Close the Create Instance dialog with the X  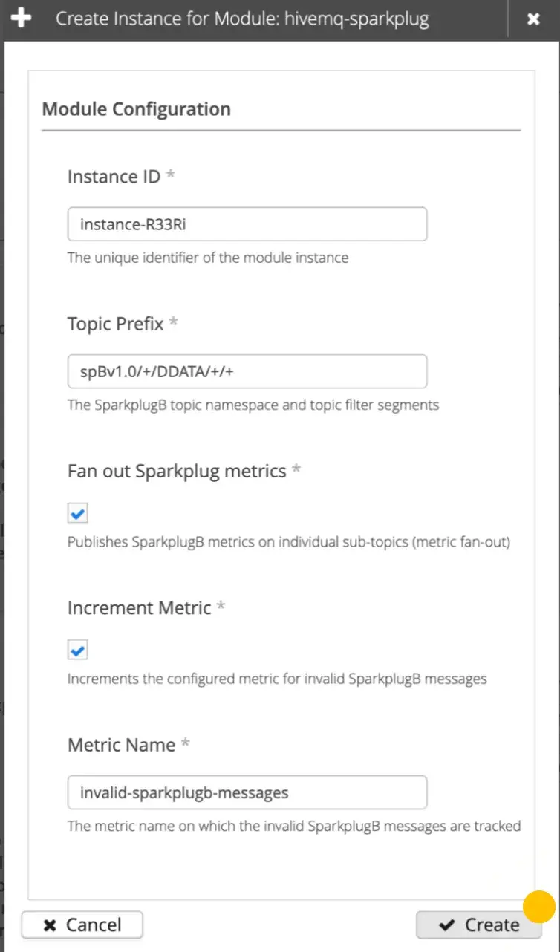point(533,19)
